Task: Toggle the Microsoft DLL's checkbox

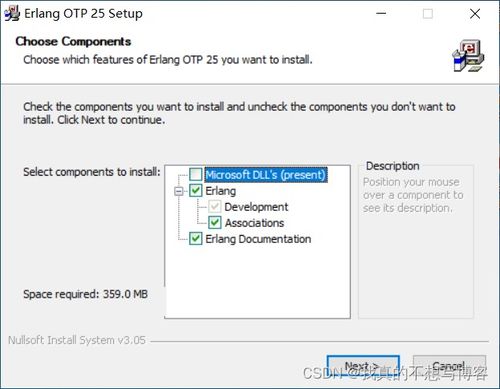Action: click(196, 174)
